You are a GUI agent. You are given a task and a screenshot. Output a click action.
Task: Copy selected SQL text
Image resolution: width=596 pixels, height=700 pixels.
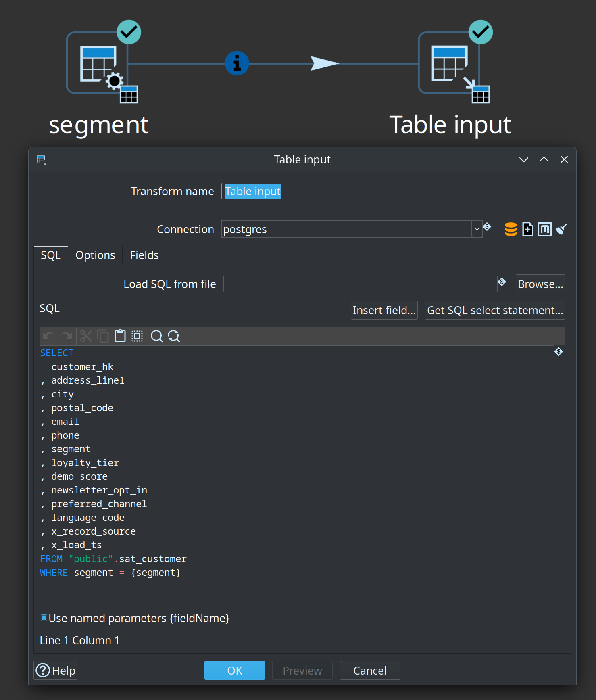103,336
